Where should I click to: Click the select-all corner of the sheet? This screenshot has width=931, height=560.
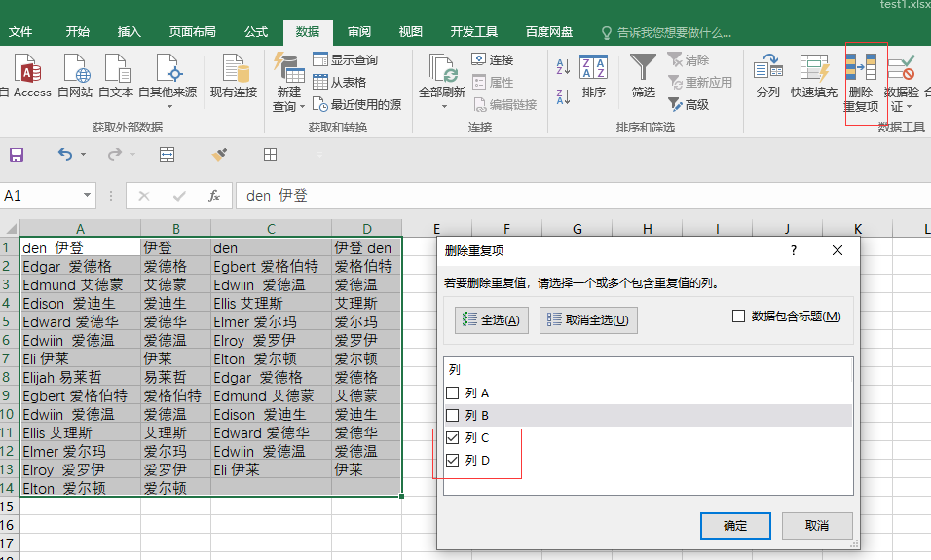[x=11, y=229]
